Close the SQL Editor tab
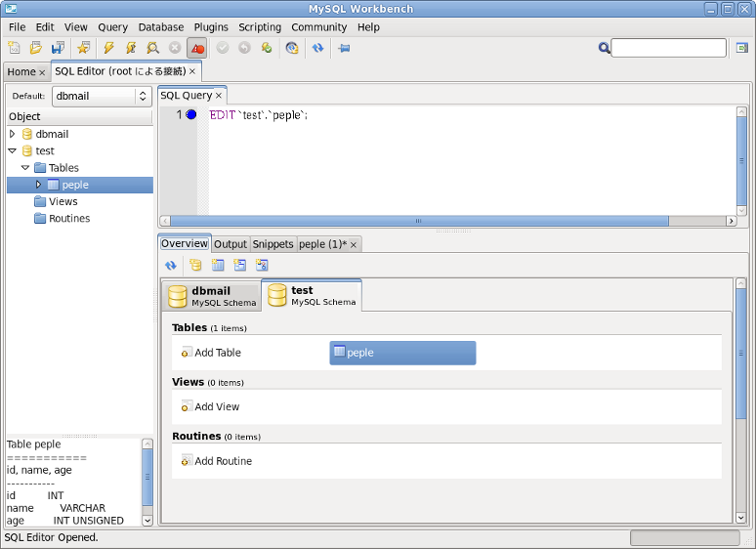Image resolution: width=756 pixels, height=549 pixels. 192,71
